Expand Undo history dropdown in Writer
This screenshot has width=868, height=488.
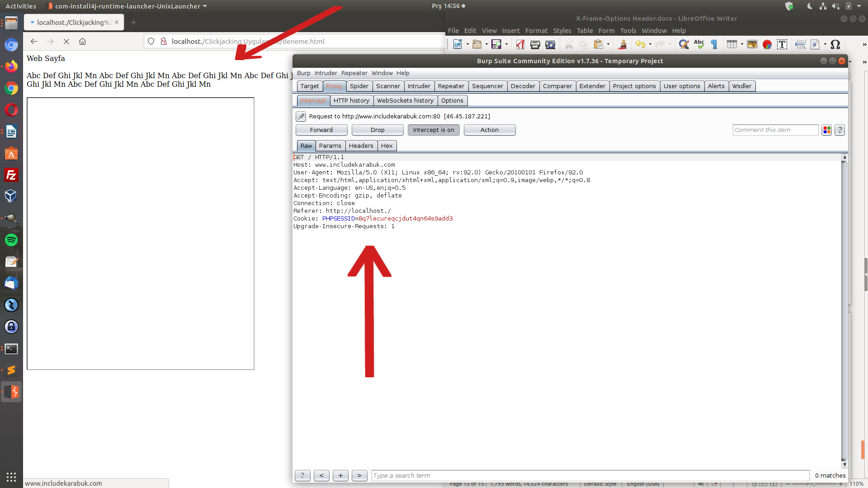click(650, 44)
